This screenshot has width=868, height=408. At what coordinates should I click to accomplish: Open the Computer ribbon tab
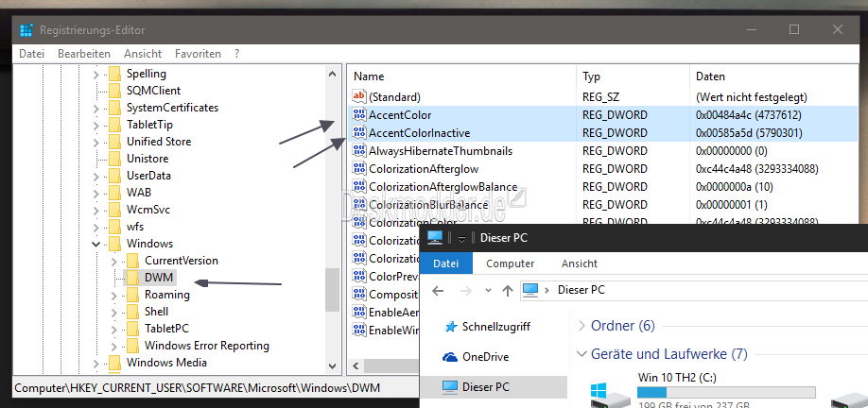coord(511,263)
